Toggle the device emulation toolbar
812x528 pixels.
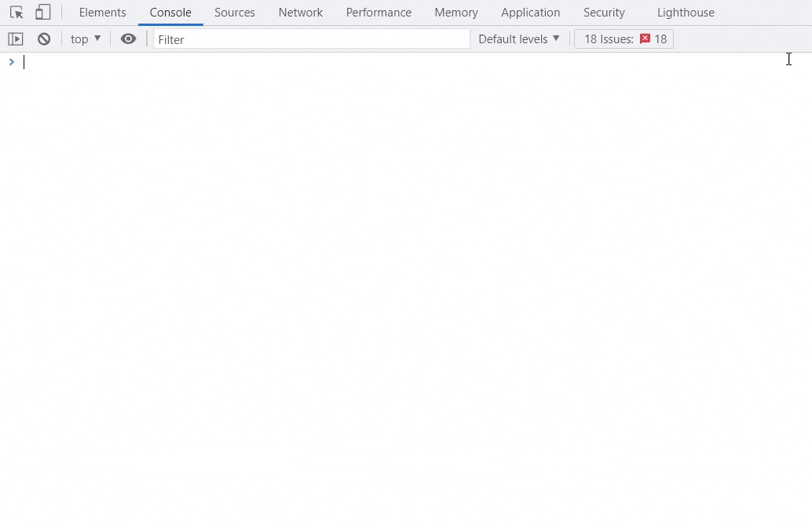click(x=42, y=12)
